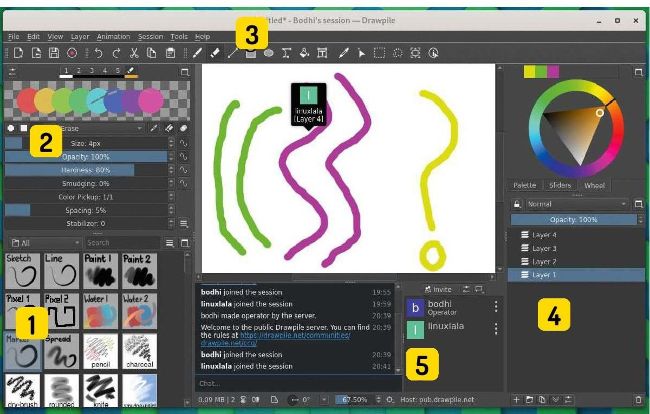Select the Rectangle Selection tool

coord(379,52)
